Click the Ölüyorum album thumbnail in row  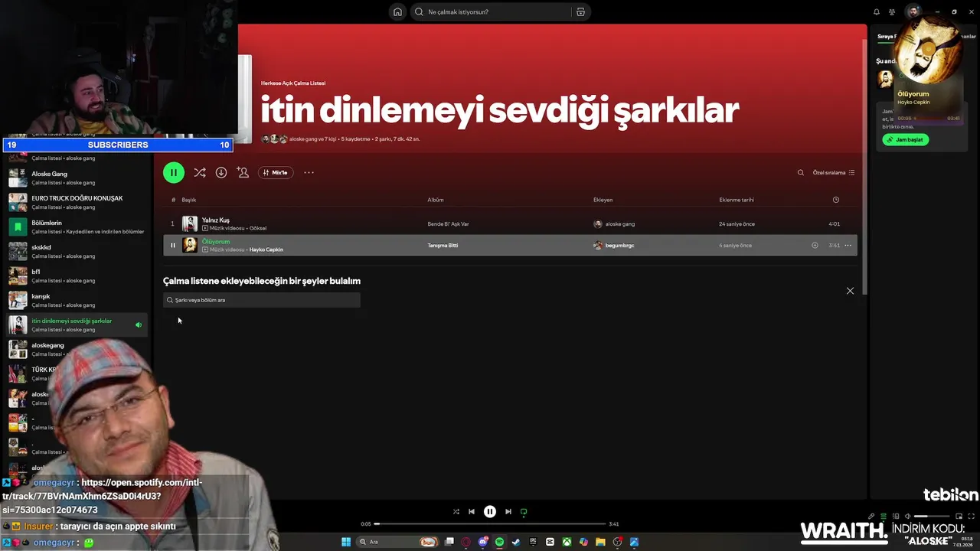click(190, 246)
